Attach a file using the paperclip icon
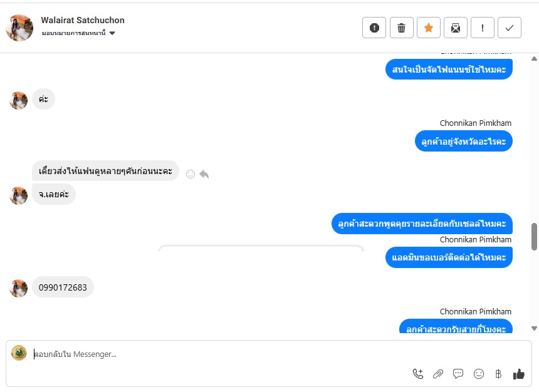Image resolution: width=539 pixels, height=392 pixels. (x=438, y=373)
